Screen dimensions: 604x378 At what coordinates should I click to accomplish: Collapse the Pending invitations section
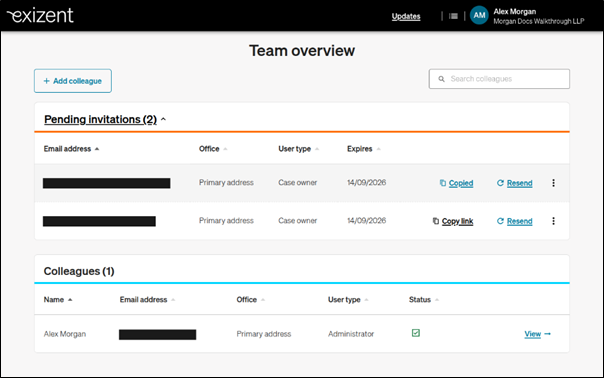105,119
